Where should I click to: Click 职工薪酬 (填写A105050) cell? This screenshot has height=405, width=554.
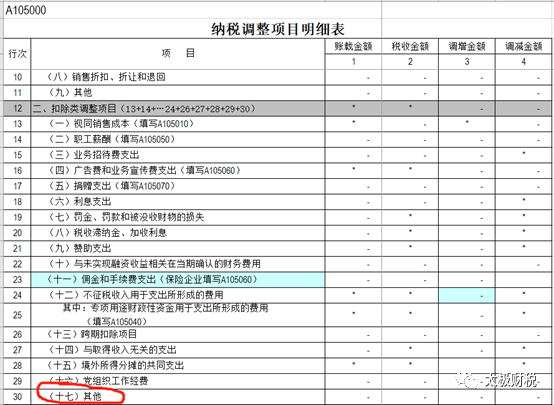click(x=178, y=139)
